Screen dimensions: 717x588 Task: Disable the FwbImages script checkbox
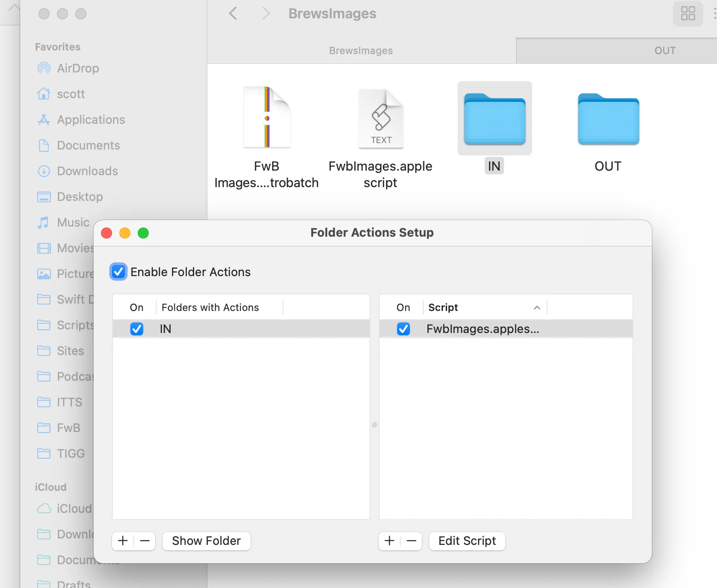tap(403, 328)
